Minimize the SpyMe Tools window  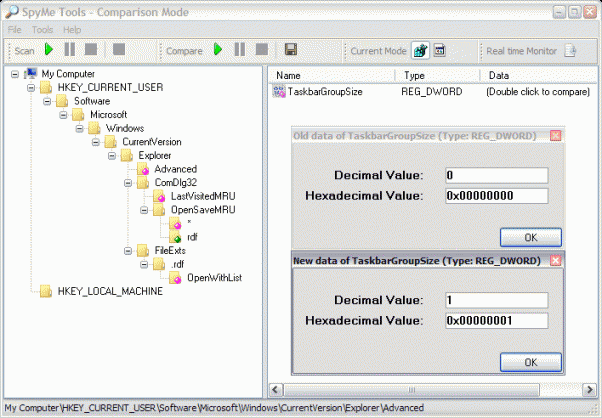coord(559,12)
